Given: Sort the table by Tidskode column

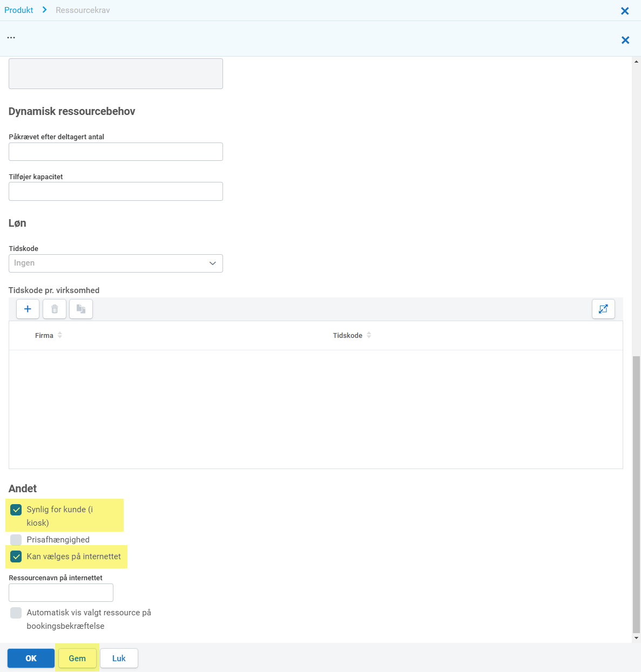Looking at the screenshot, I should click(x=369, y=335).
